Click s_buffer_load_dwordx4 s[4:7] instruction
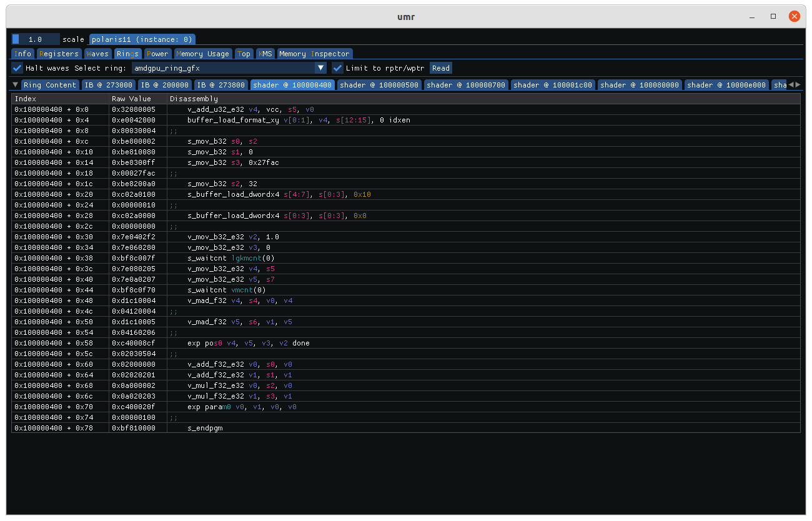Screen dimensions: 812x521 click(x=279, y=194)
